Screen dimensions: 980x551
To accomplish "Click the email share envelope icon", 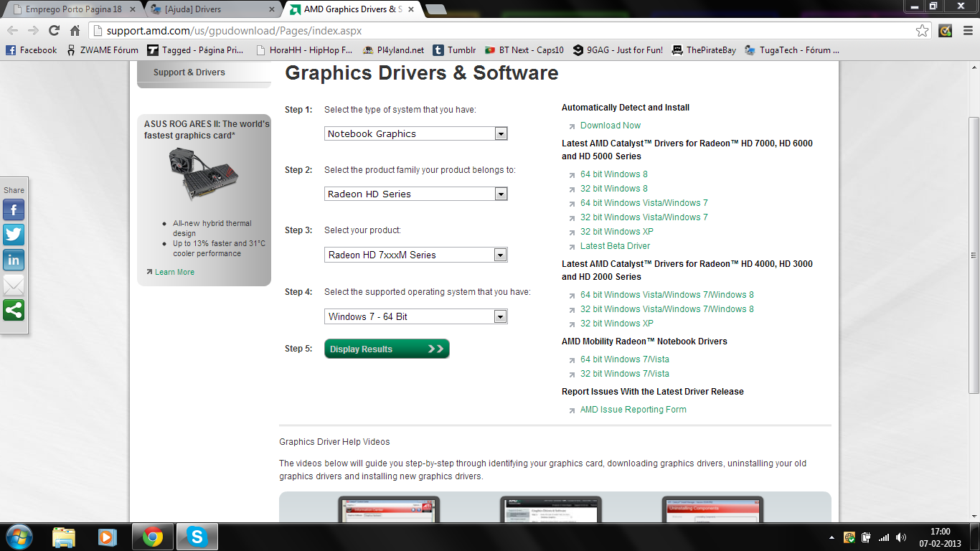I will click(x=14, y=285).
